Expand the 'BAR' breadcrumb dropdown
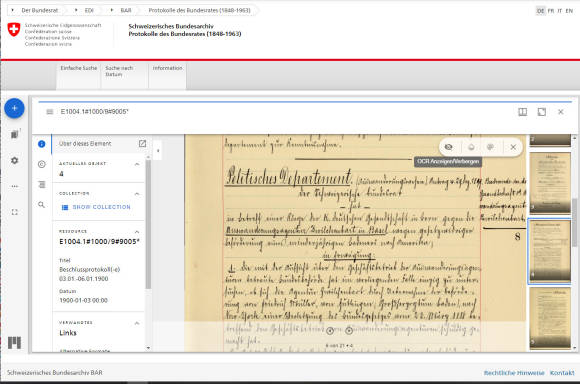 click(111, 10)
